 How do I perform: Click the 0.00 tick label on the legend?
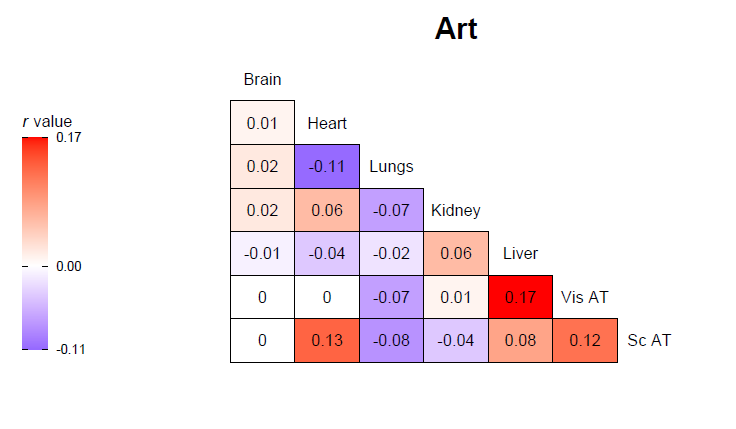68,267
